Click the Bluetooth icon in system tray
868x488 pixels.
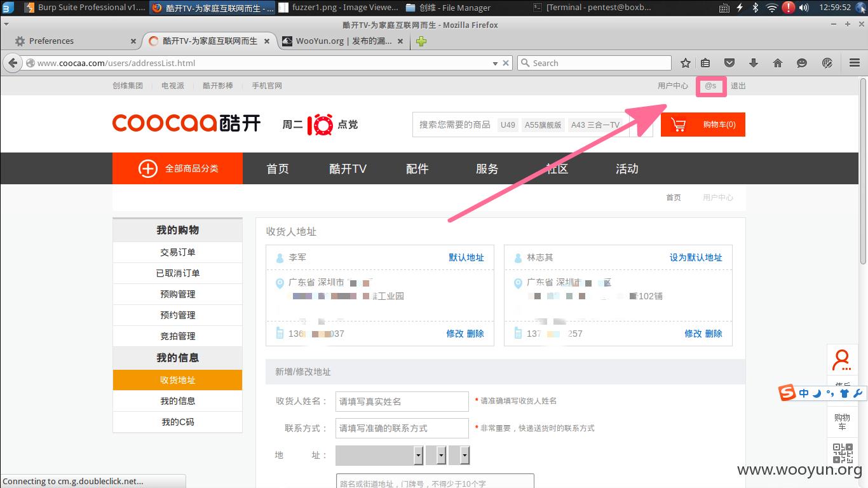tap(756, 8)
